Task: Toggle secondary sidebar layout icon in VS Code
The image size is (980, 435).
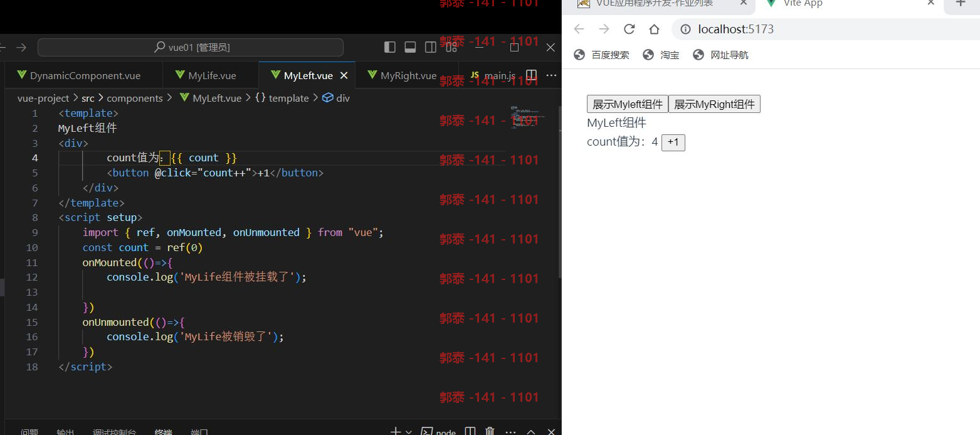Action: coord(430,47)
